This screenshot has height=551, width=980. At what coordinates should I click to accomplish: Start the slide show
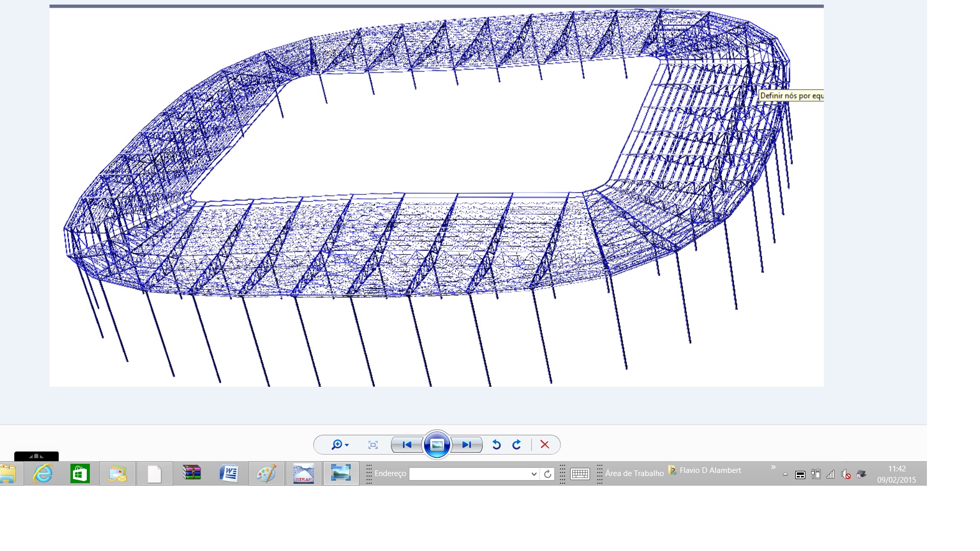coord(437,445)
